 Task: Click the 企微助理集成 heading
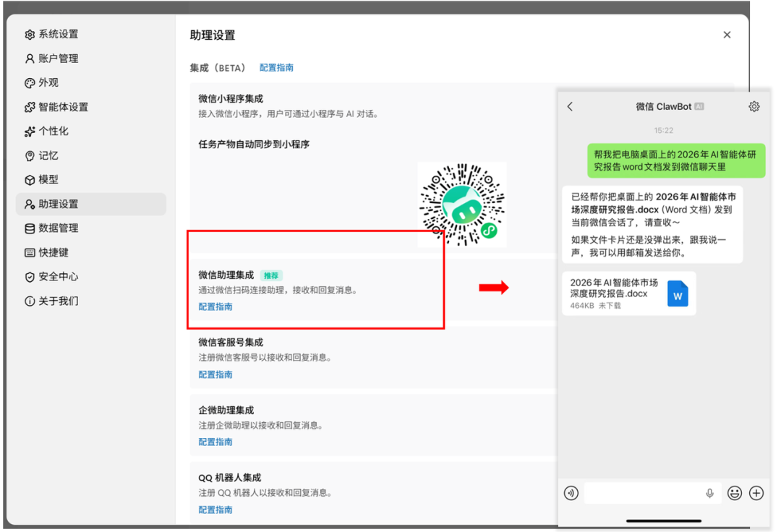click(x=226, y=410)
